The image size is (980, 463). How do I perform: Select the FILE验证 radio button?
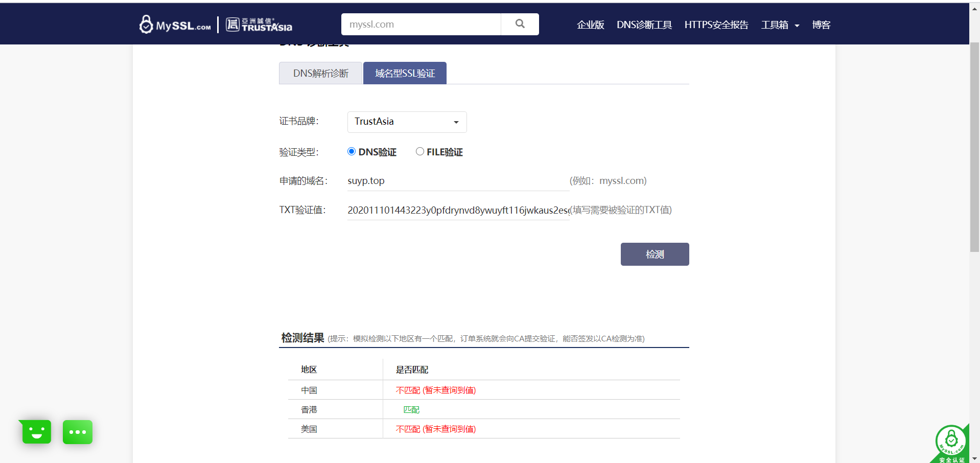[x=419, y=151]
